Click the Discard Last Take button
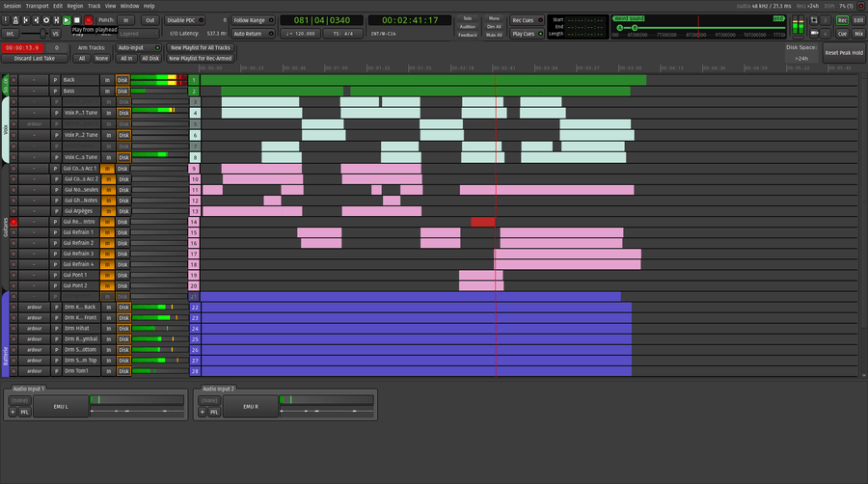Screen dimensions: 868x484 (35, 58)
